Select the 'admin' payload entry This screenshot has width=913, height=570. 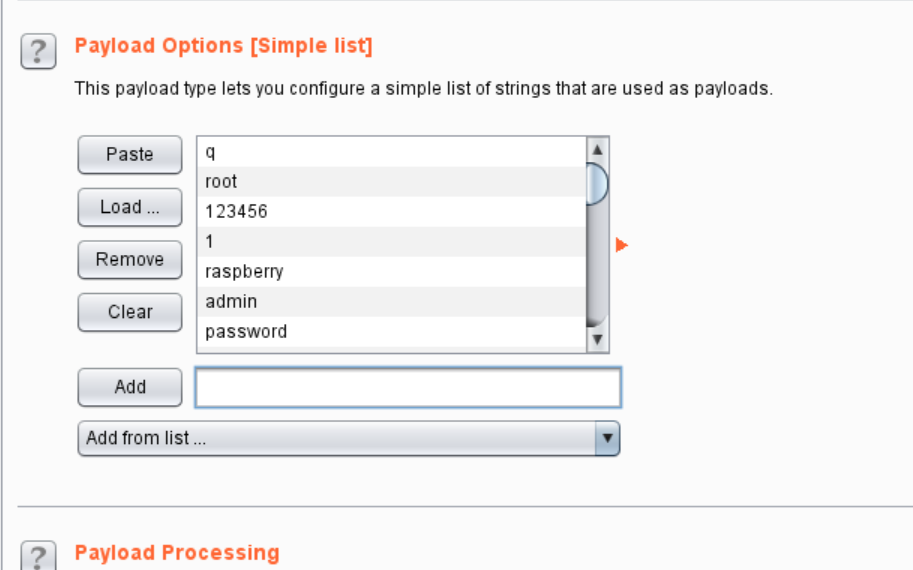[x=392, y=302]
